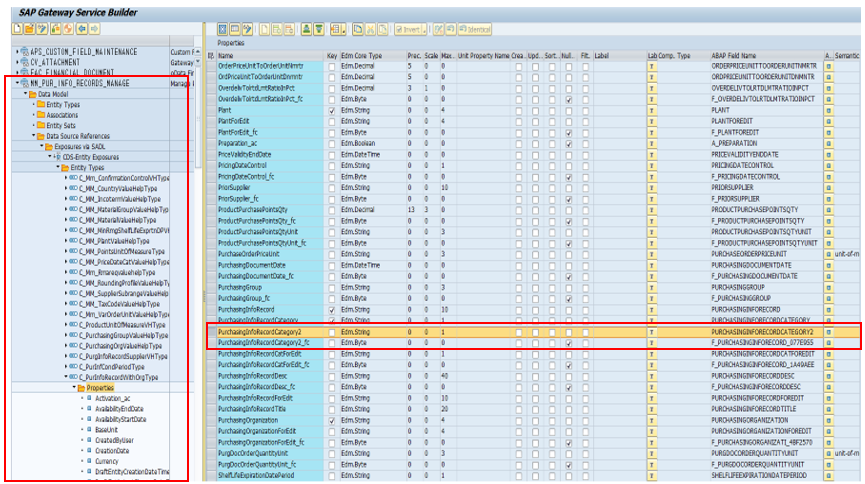The image size is (865, 484).
Task: Click the cut scissors icon in the grid toolbar
Action: tap(371, 29)
